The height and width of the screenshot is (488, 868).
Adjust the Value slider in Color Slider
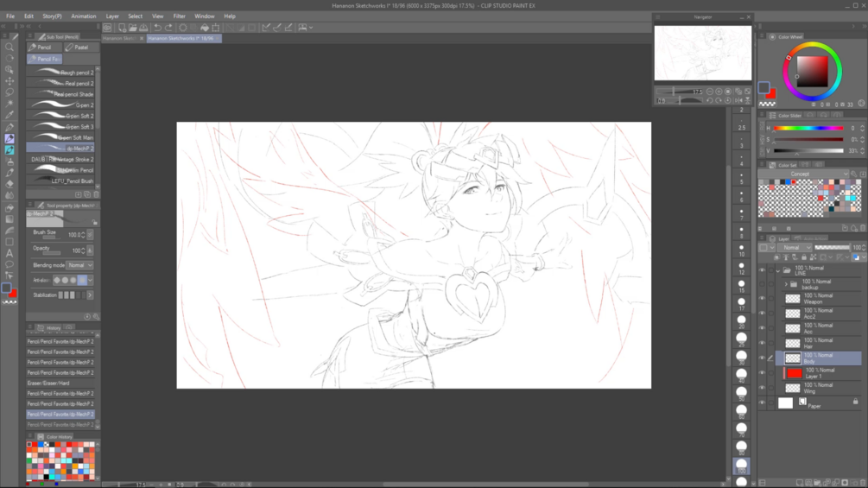(x=808, y=150)
